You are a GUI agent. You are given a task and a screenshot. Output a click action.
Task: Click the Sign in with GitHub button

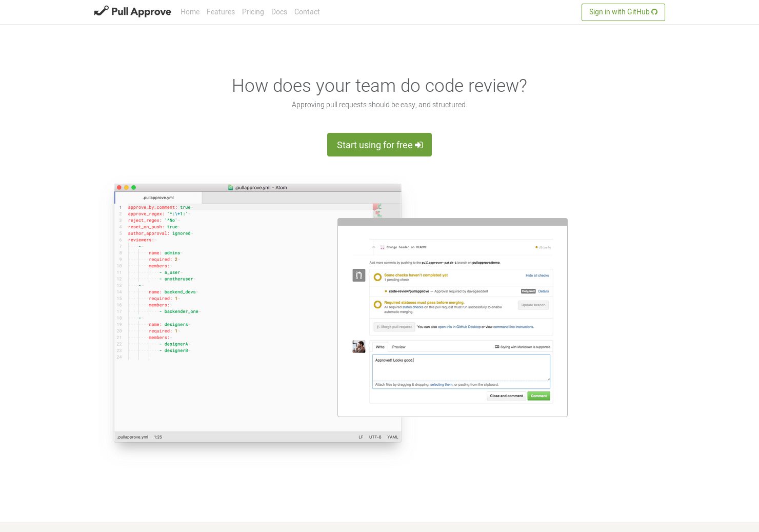623,12
